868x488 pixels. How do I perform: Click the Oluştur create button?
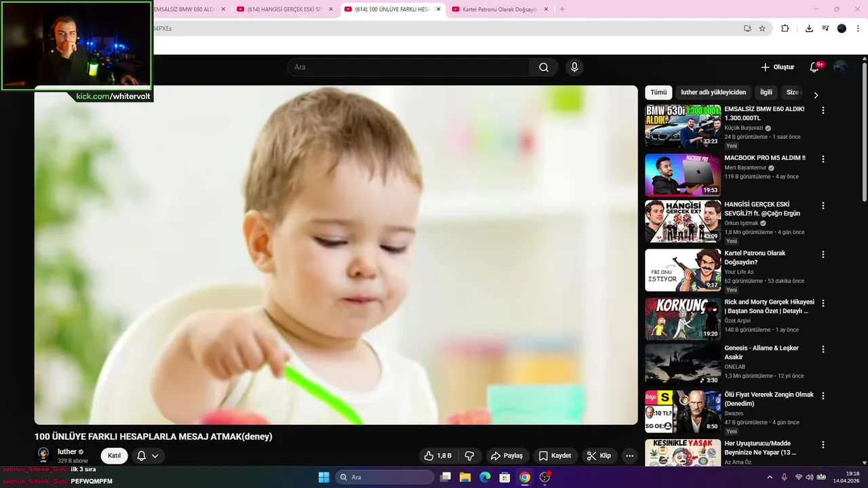777,67
